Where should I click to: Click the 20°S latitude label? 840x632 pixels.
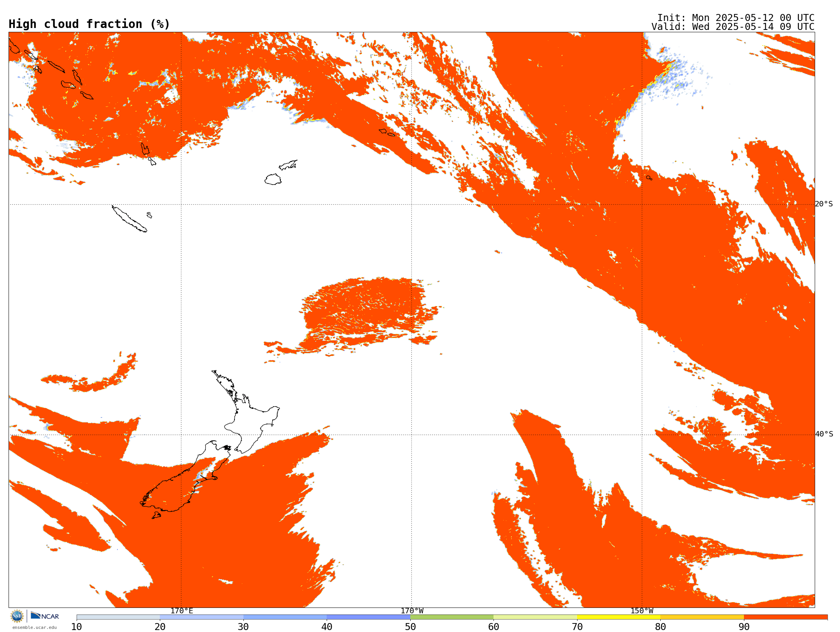pos(824,204)
